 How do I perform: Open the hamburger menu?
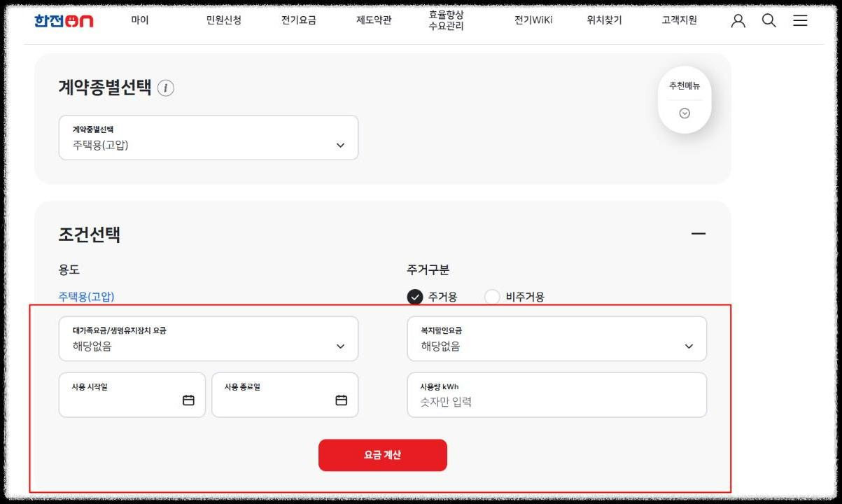point(800,20)
